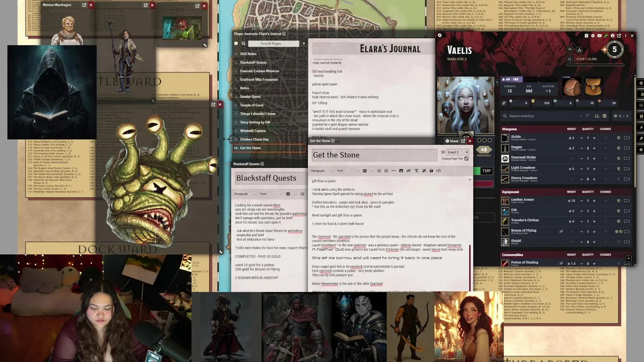Focus the Search Pages field
Image resolution: width=644 pixels, height=362 pixels.
[274, 43]
